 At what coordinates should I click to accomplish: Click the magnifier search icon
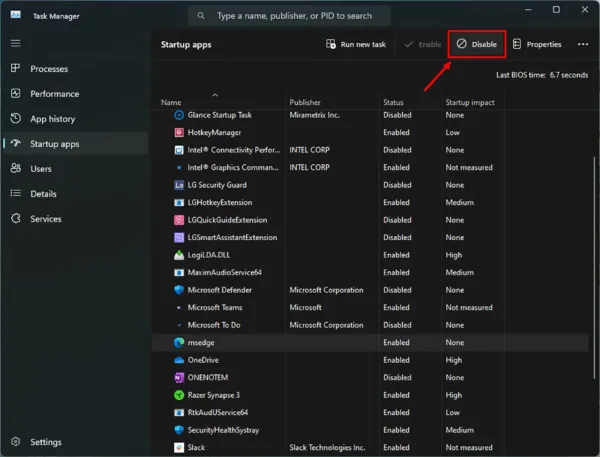[201, 16]
